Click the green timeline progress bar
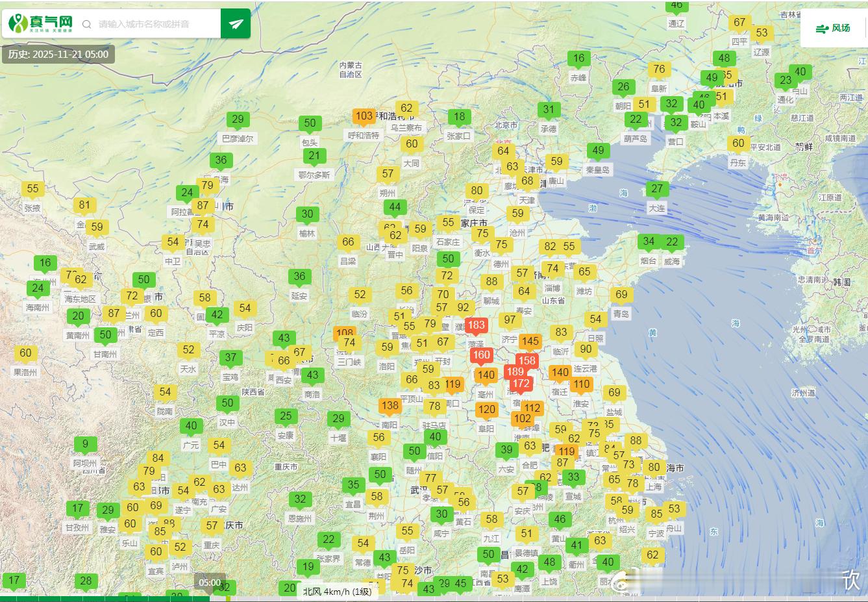868x602 pixels. 105,599
